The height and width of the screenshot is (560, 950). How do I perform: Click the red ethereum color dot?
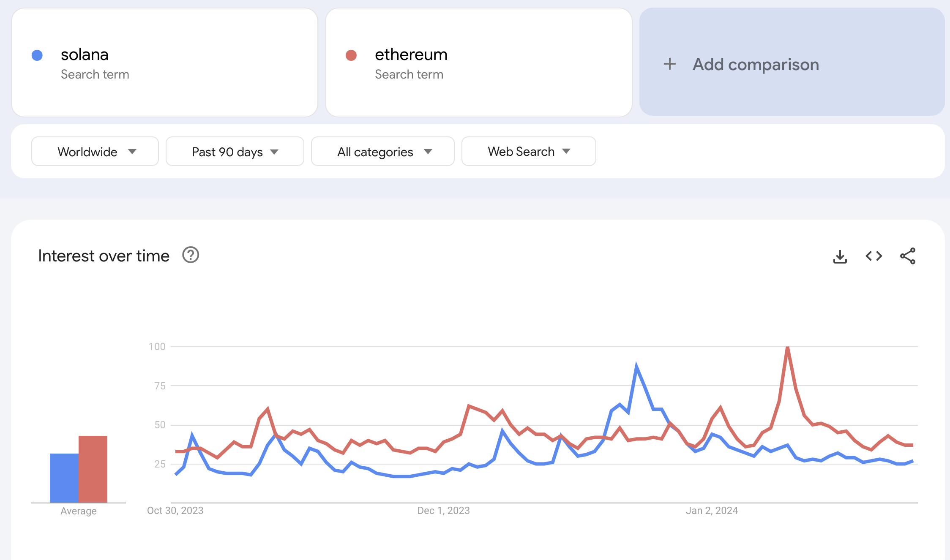pos(351,55)
